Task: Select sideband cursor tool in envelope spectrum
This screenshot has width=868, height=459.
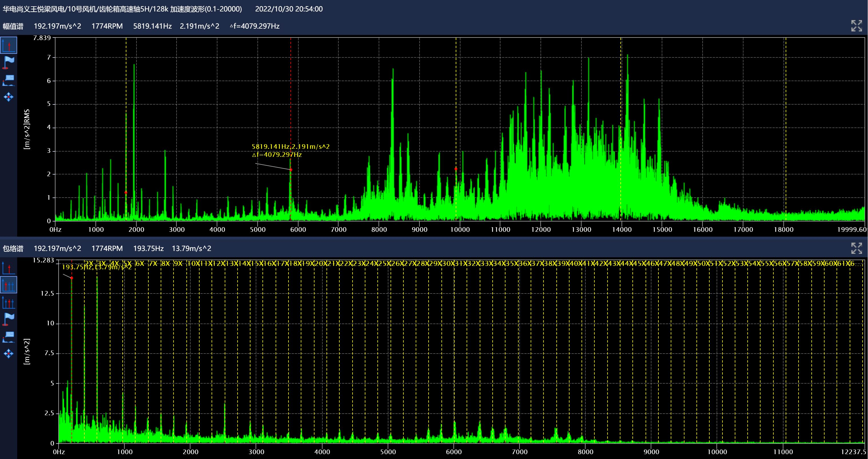Action: coord(8,302)
